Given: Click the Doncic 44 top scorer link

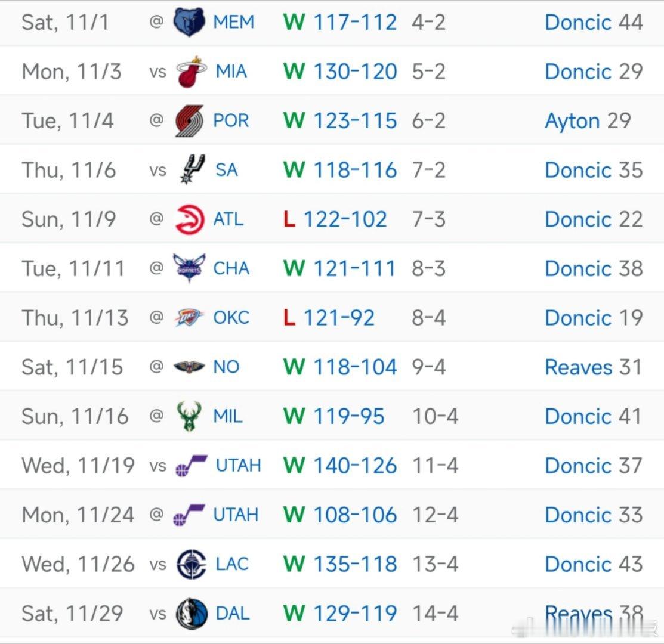Looking at the screenshot, I should click(x=594, y=23).
